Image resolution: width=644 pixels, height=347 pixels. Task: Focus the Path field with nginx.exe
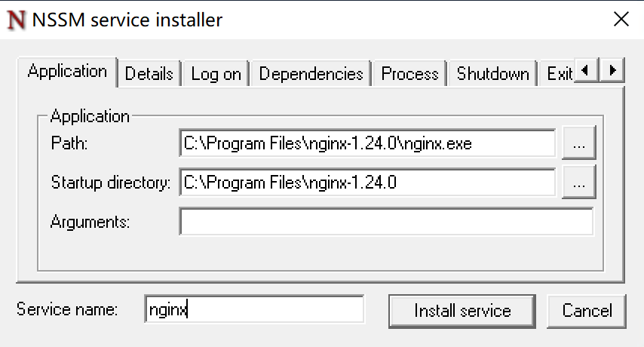pyautogui.click(x=367, y=143)
